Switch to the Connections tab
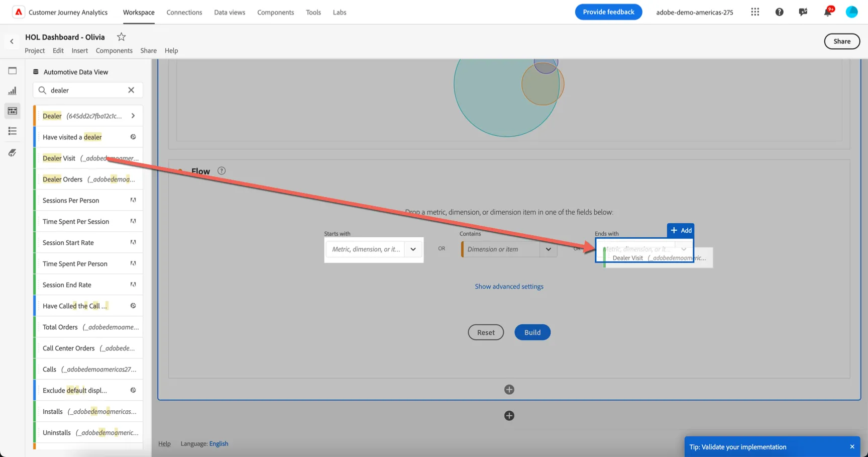868x457 pixels. coord(184,12)
